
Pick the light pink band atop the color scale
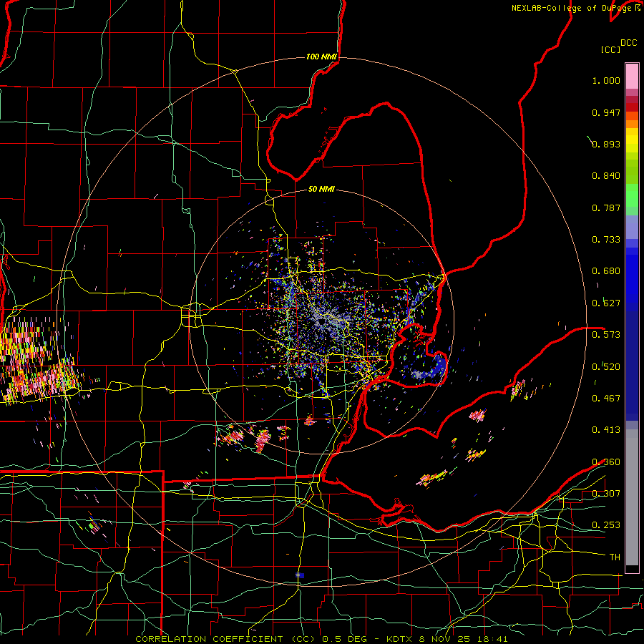[632, 76]
